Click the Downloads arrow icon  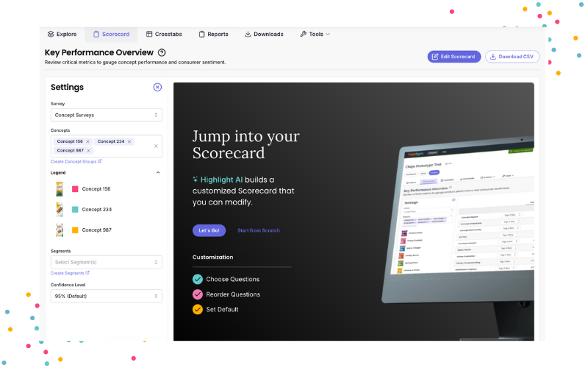(248, 34)
